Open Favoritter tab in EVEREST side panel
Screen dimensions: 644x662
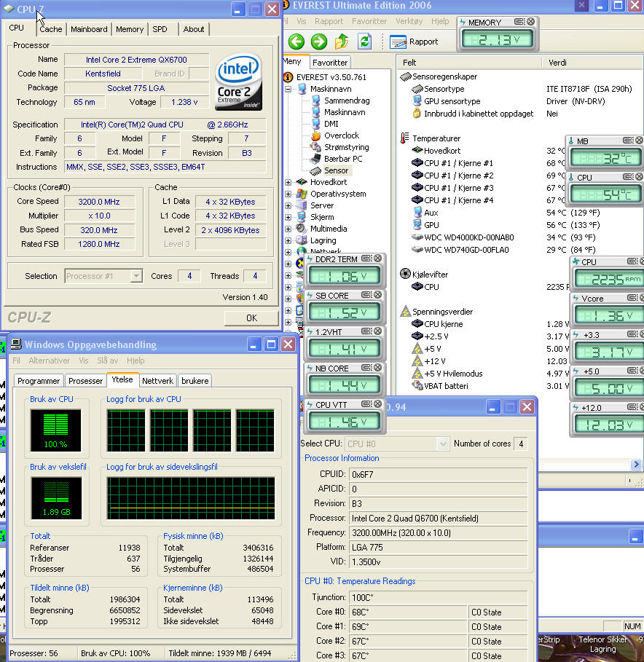click(330, 63)
